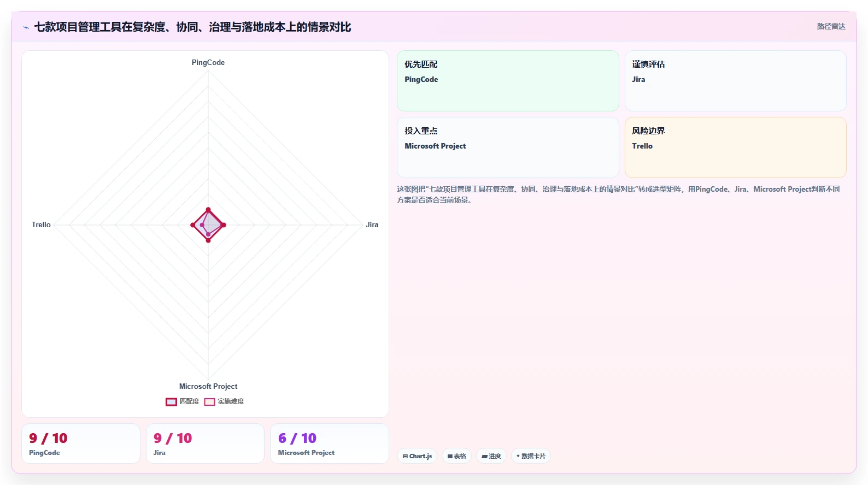Click the Trello axis label on radar
This screenshot has height=485, width=868.
(x=41, y=224)
